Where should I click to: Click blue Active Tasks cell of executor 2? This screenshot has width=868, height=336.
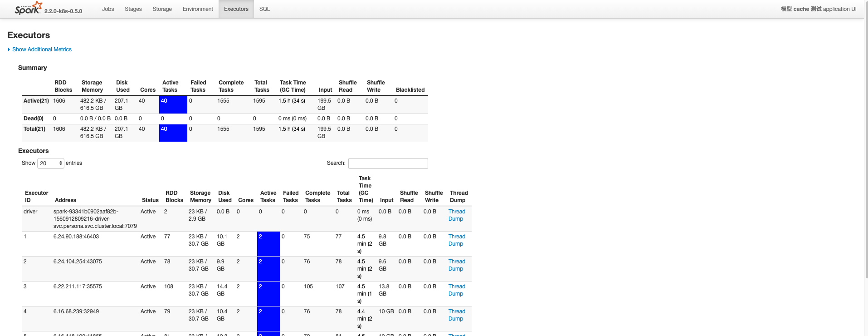(268, 269)
